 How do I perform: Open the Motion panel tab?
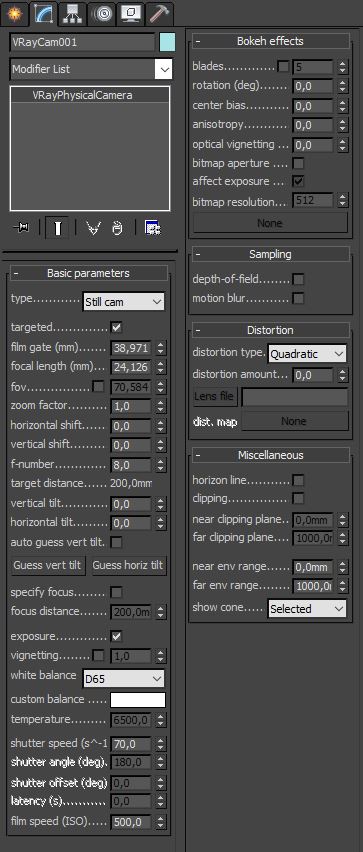click(x=101, y=14)
